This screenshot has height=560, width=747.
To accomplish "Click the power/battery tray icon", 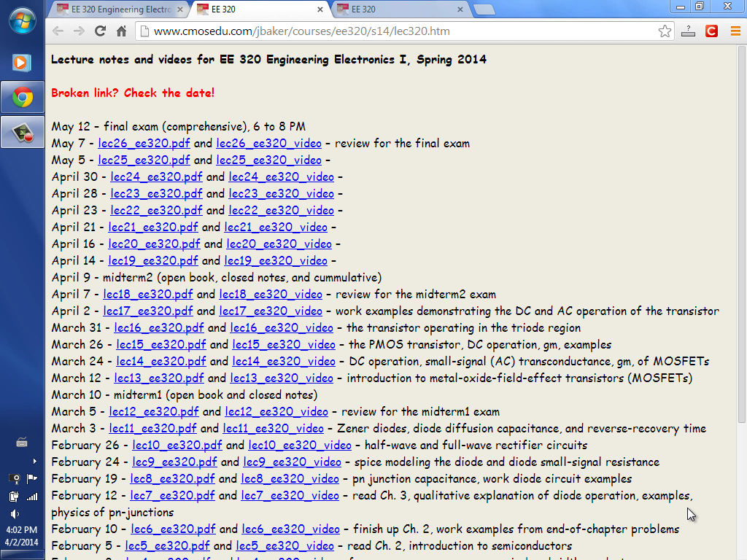I will click(x=15, y=497).
